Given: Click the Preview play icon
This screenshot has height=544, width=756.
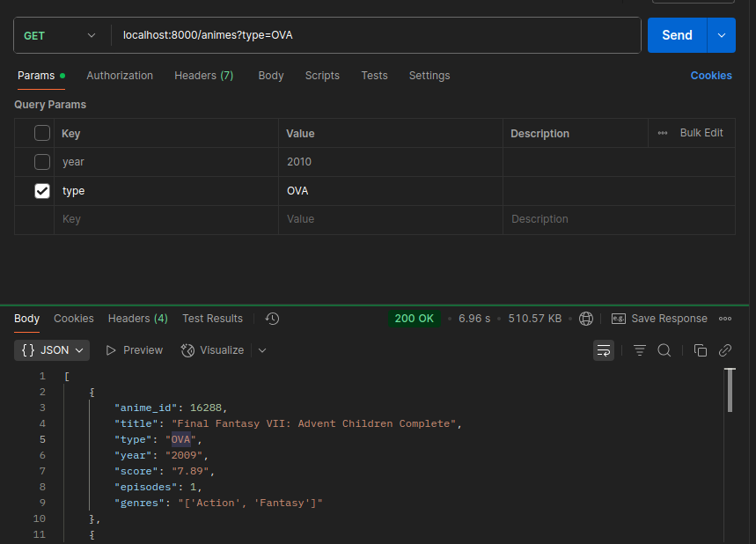Looking at the screenshot, I should [111, 350].
